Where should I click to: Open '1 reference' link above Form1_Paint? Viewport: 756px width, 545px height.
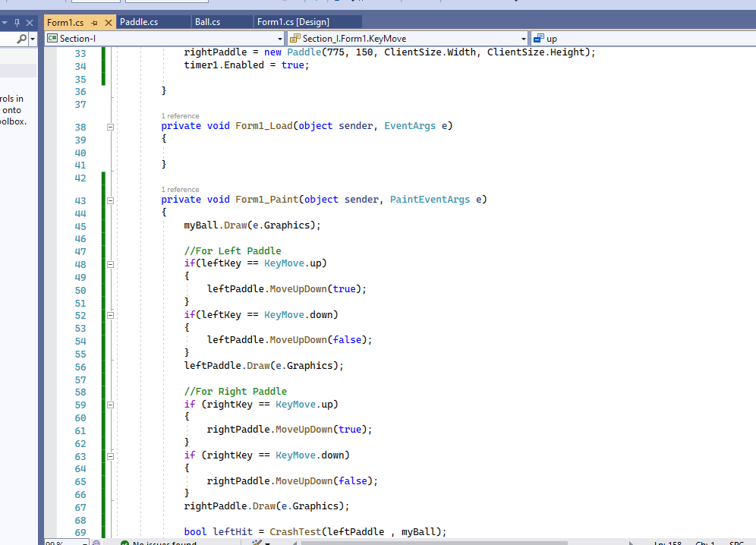coord(180,190)
